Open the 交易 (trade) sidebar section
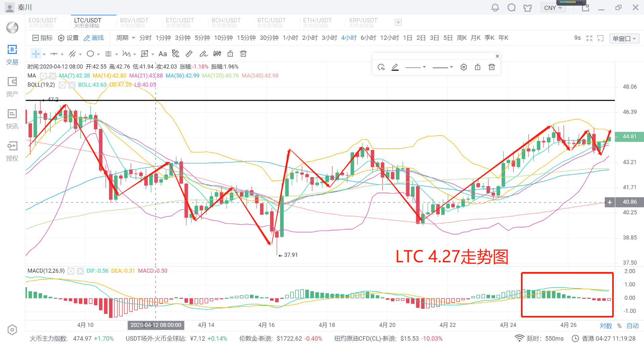The image size is (644, 346). click(x=12, y=55)
